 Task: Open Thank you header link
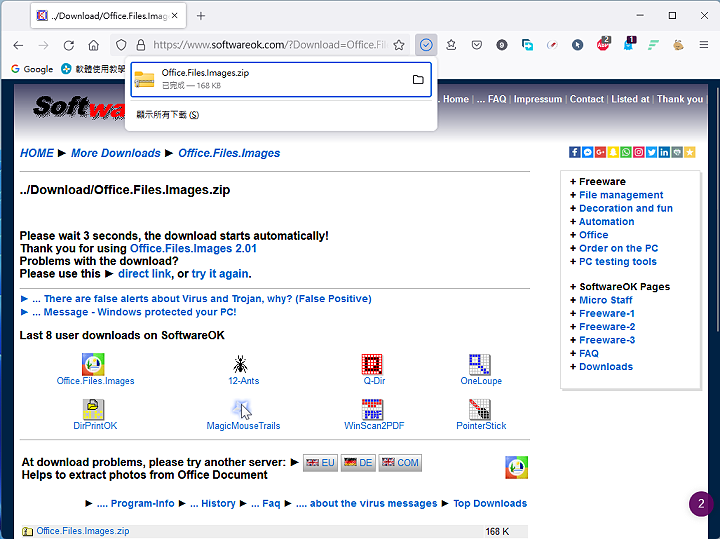680,99
